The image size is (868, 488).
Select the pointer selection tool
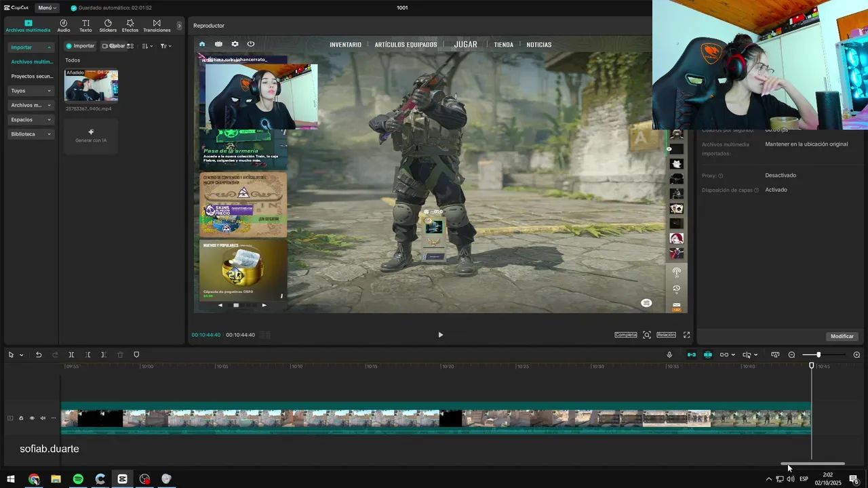tap(11, 355)
